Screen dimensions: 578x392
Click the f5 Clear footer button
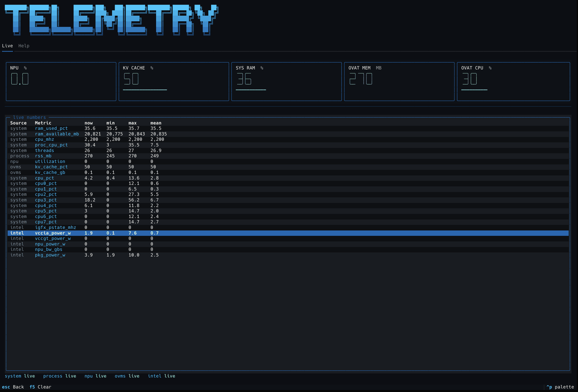tap(40, 387)
